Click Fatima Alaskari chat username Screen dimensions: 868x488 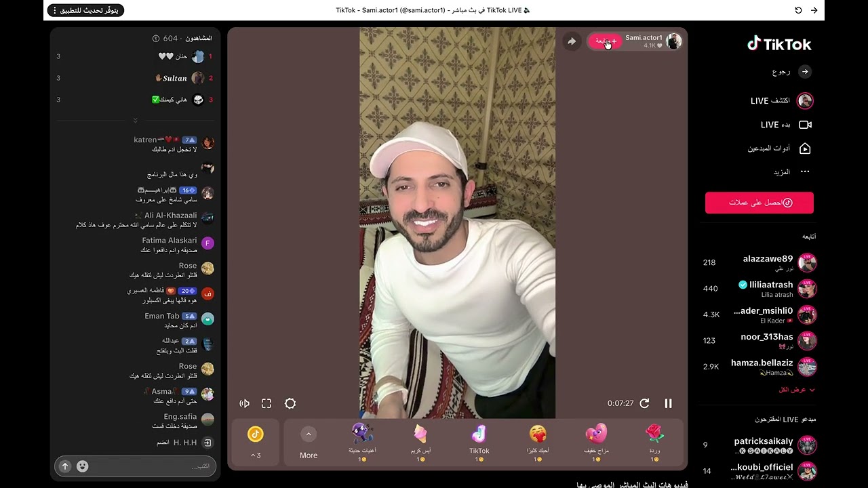(x=170, y=241)
